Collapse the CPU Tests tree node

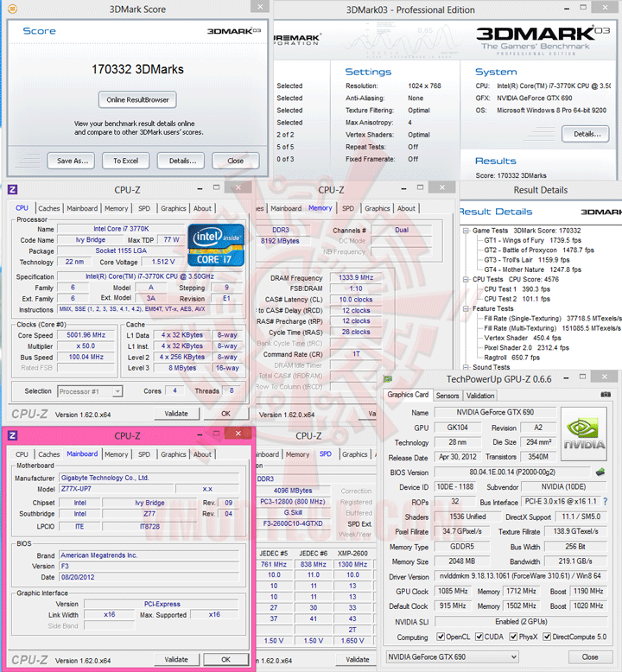466,280
